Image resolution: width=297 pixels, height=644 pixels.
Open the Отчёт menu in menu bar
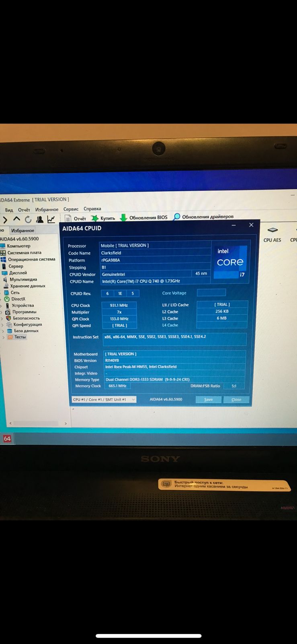pos(24,210)
